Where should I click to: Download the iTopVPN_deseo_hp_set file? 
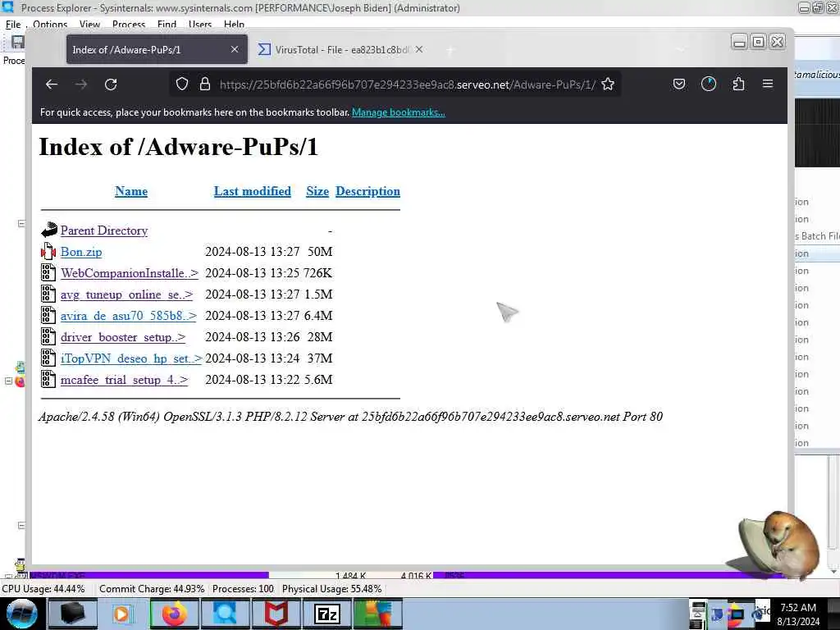[x=131, y=358]
